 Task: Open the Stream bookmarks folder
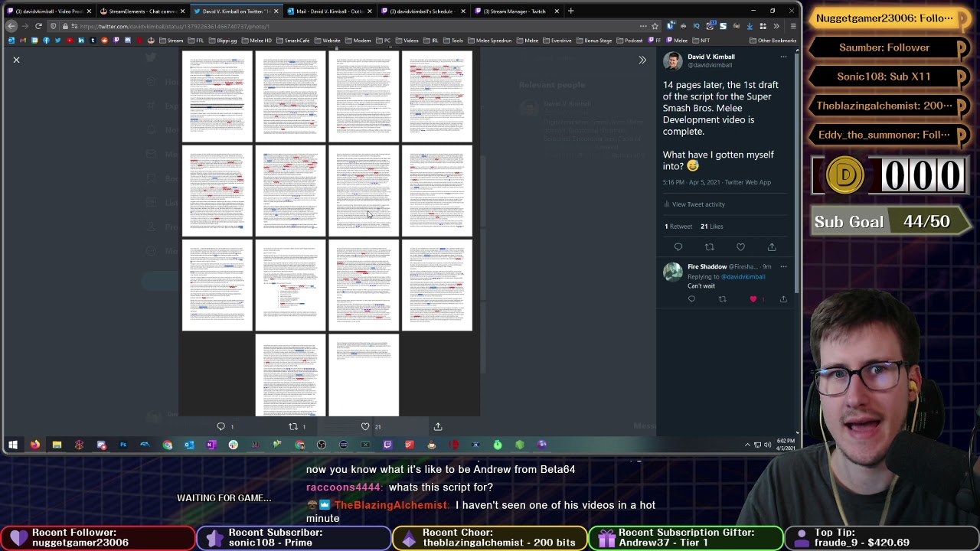171,41
